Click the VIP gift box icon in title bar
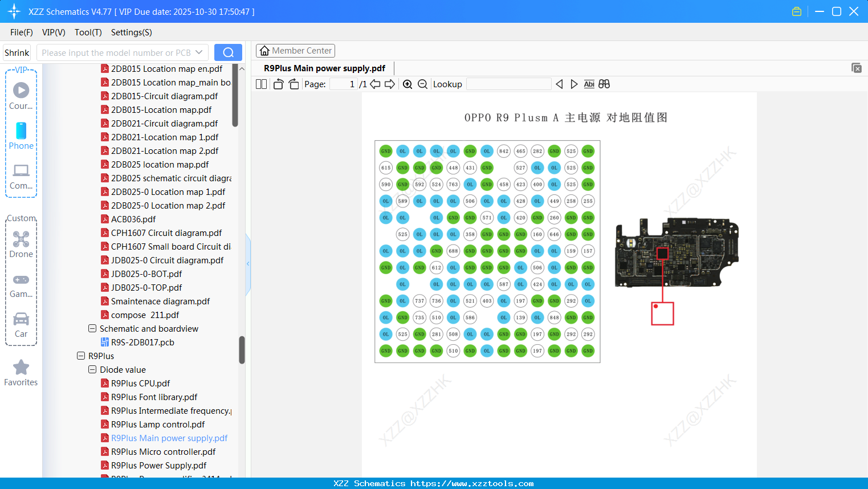868x489 pixels. tap(797, 11)
